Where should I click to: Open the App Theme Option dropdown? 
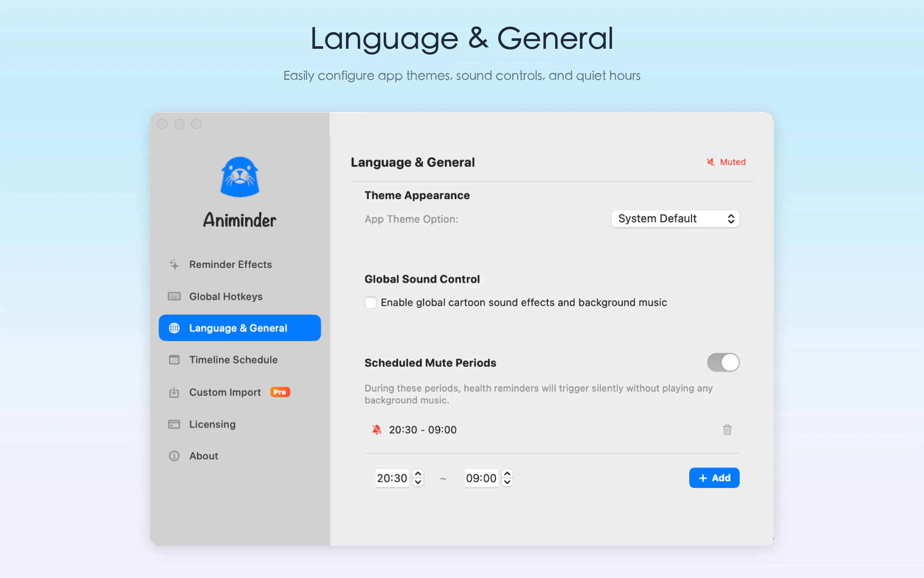(x=675, y=219)
